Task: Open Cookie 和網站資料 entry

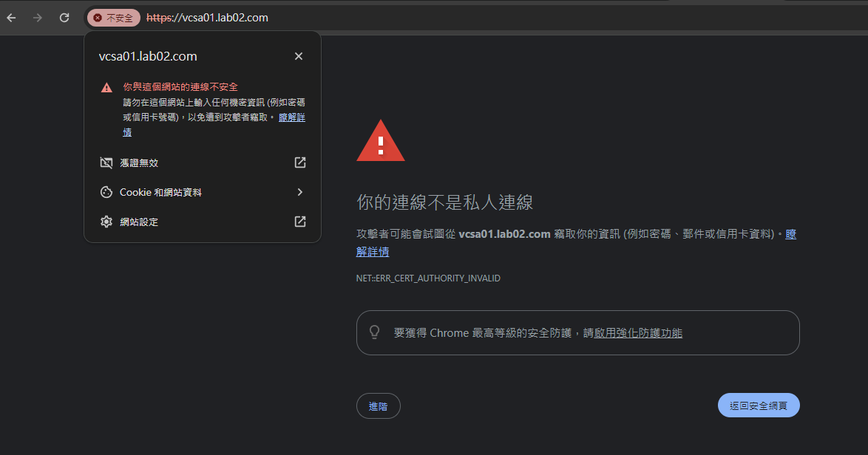Action: [203, 192]
